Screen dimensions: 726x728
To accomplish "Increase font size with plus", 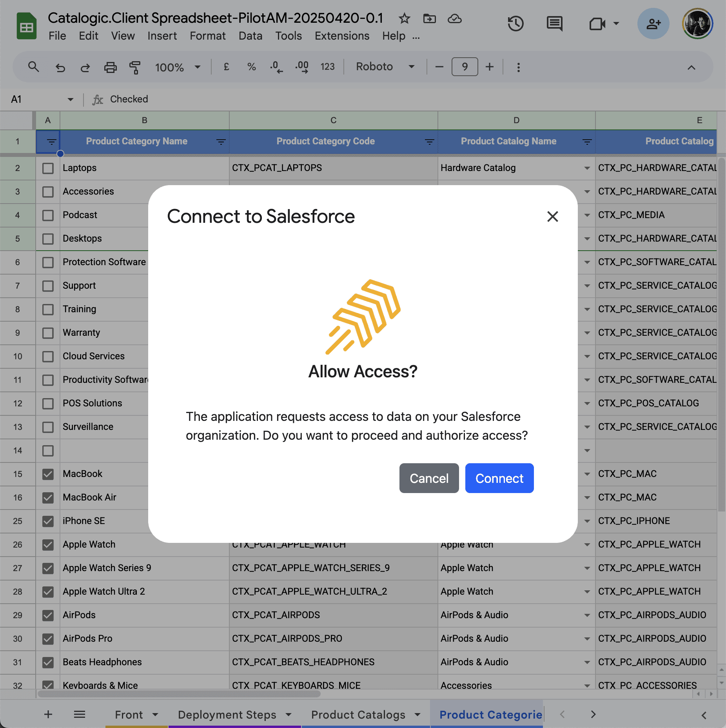I will click(489, 67).
